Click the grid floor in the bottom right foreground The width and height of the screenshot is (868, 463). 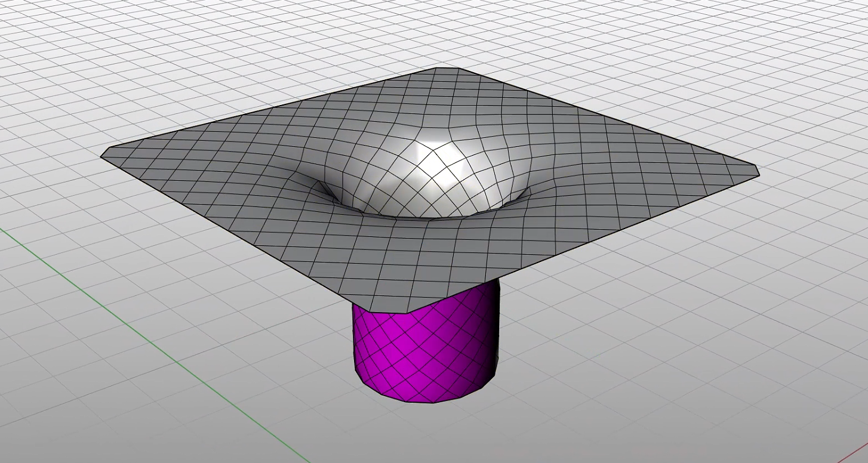[687, 388]
